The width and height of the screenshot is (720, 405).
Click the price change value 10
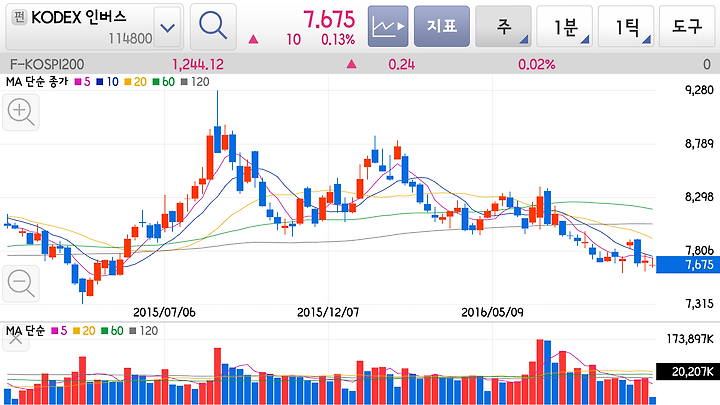(293, 39)
